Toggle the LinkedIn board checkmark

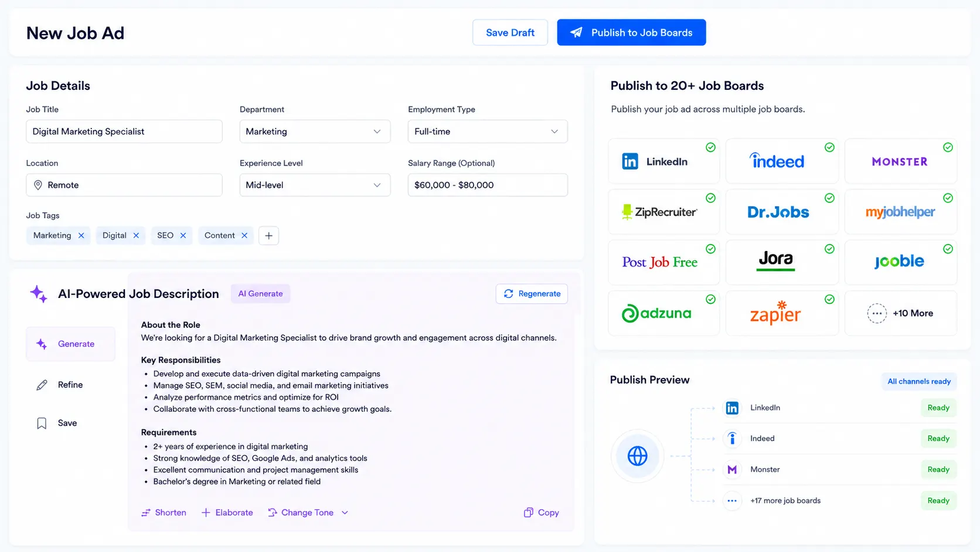710,147
